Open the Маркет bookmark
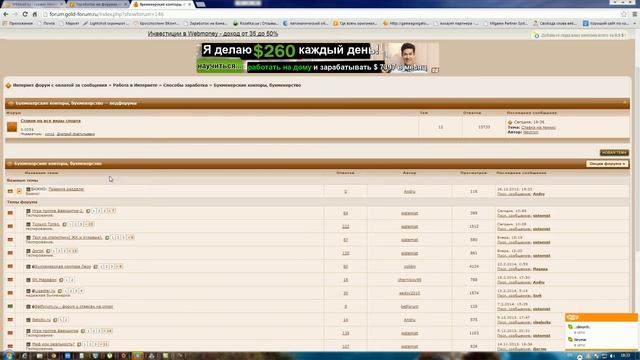 point(69,24)
